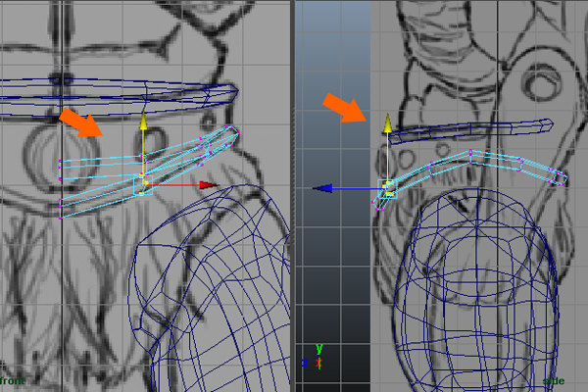The image size is (588, 392).
Task: Select the dark blue arm wireframe in front view
Action: (210, 289)
